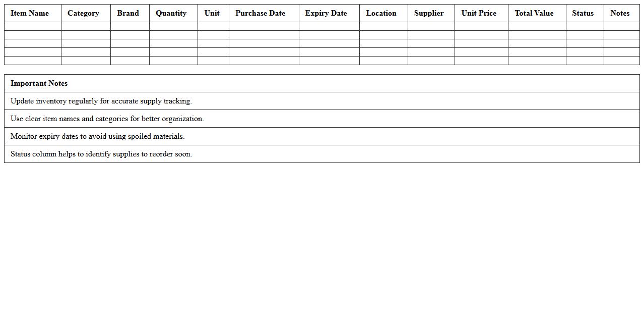Click the Brand column header

128,13
